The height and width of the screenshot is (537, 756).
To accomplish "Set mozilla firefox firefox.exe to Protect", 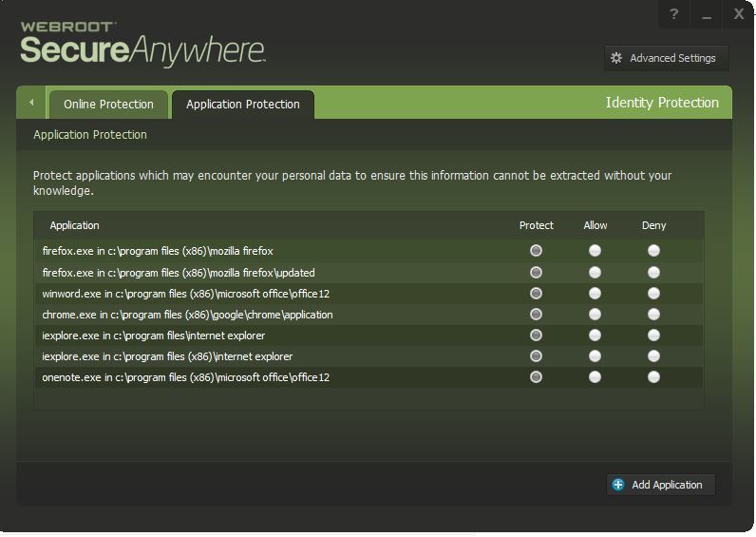I will tap(537, 250).
